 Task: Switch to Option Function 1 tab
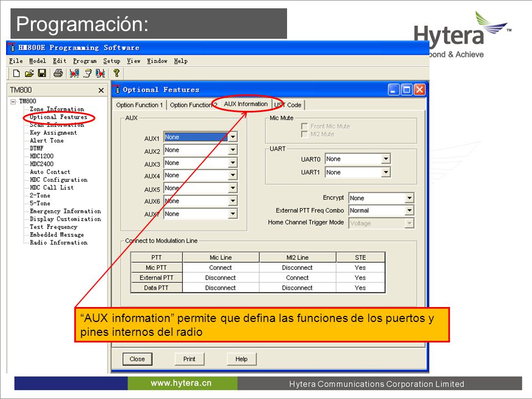tap(140, 105)
